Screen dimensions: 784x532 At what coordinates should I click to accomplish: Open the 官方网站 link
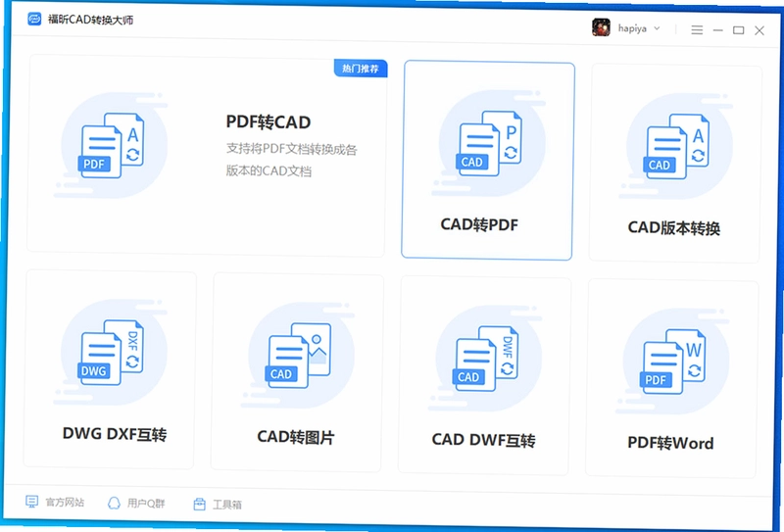[65, 502]
